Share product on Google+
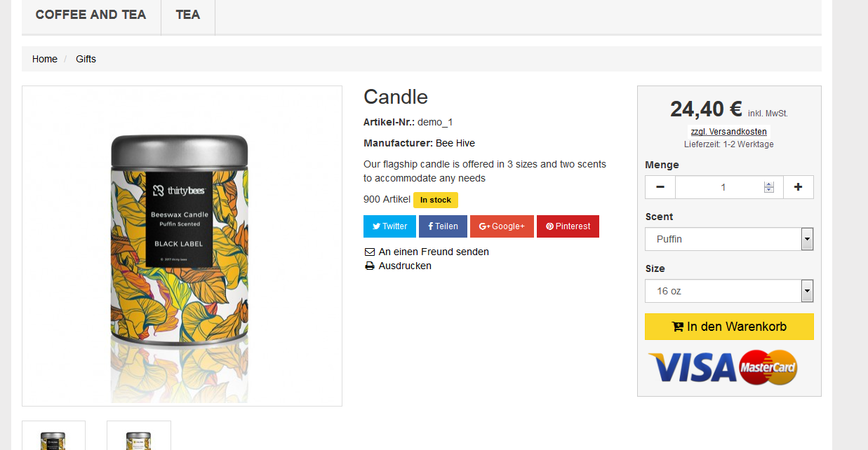This screenshot has height=450, width=868. 502,226
